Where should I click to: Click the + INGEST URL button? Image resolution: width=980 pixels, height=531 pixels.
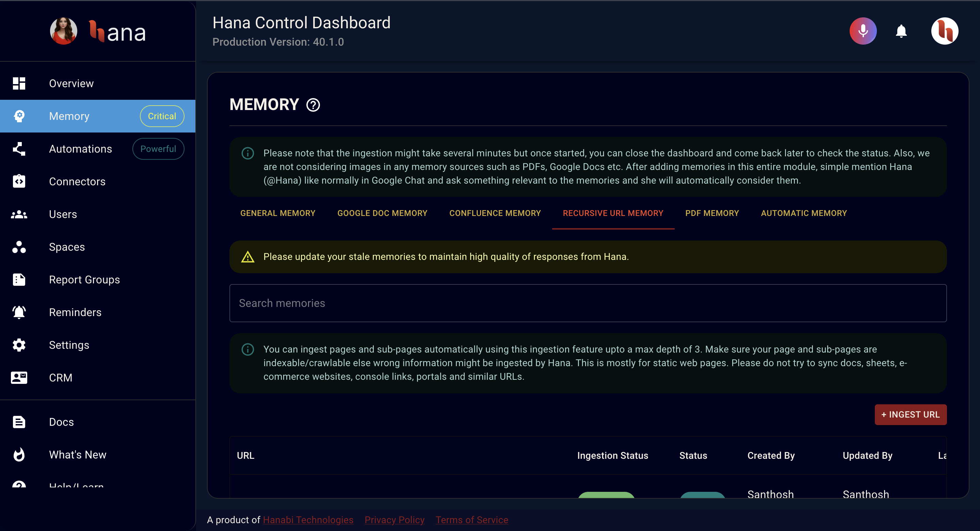[910, 415]
